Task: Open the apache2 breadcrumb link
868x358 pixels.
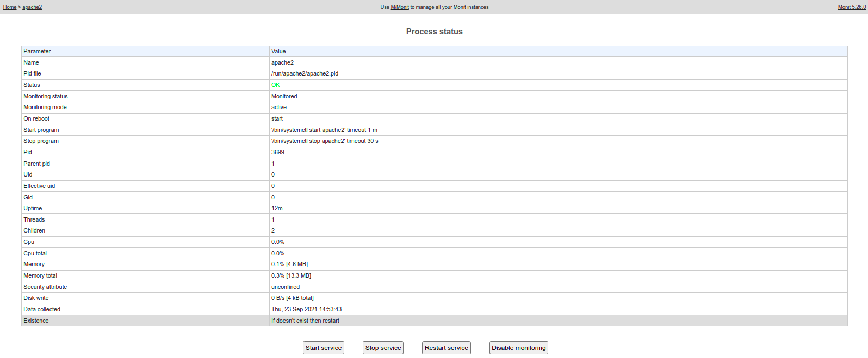Action: 32,7
